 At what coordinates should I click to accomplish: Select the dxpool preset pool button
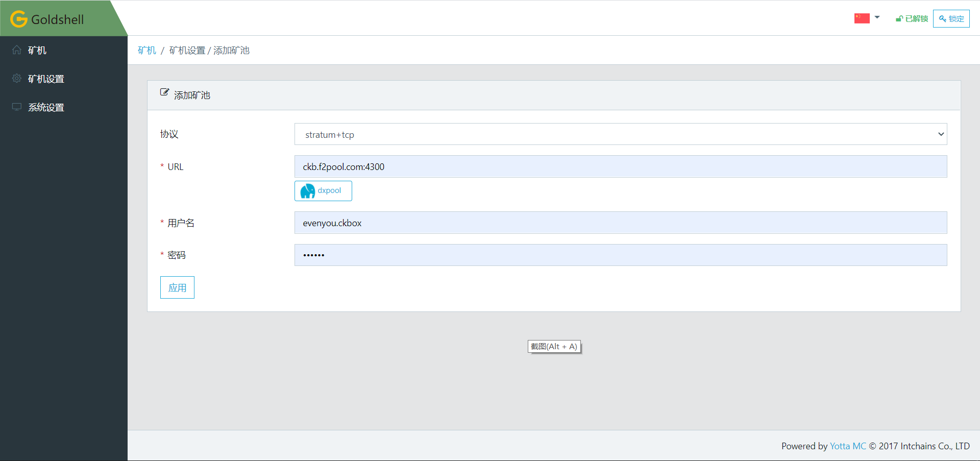tap(323, 191)
